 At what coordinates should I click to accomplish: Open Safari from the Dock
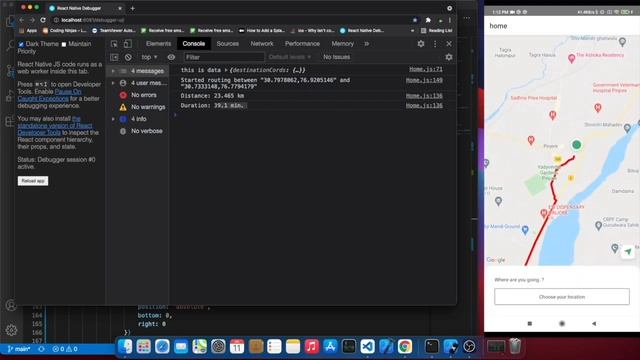[x=162, y=347]
